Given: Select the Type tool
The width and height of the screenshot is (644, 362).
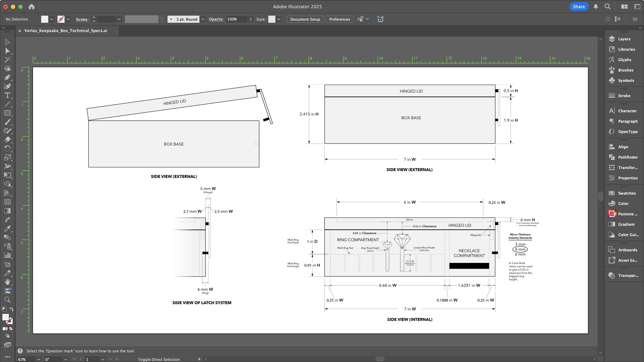Looking at the screenshot, I should (7, 95).
